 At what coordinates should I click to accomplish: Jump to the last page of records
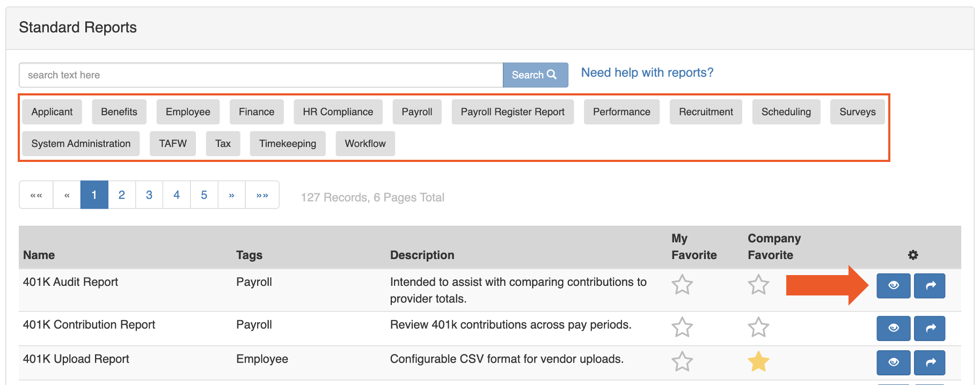click(262, 195)
